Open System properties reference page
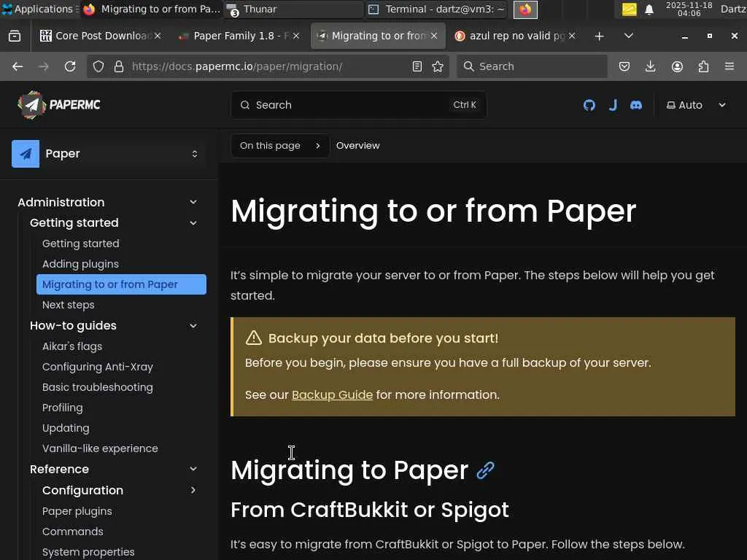Screen dimensions: 747x560 (88, 552)
